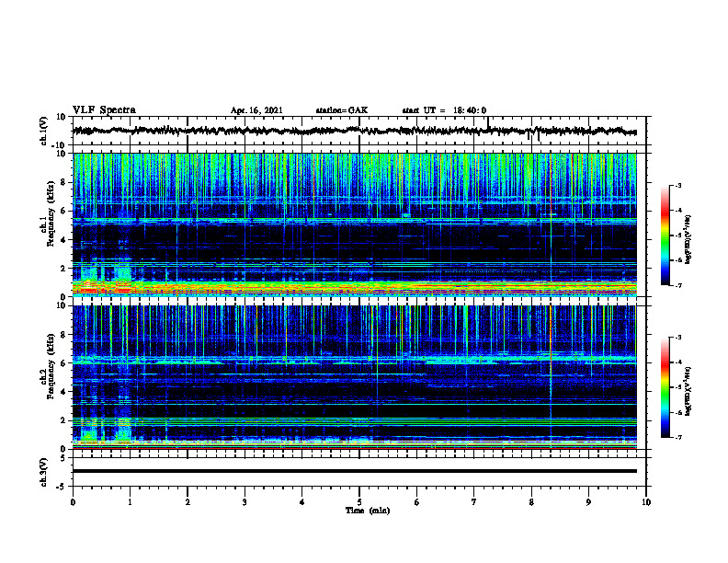Click the "-7" label below ch.2 color scale

click(677, 437)
